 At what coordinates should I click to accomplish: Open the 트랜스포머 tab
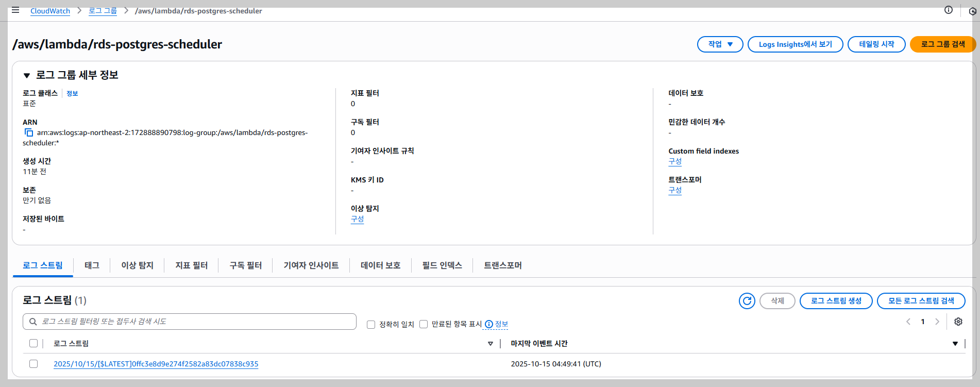502,265
